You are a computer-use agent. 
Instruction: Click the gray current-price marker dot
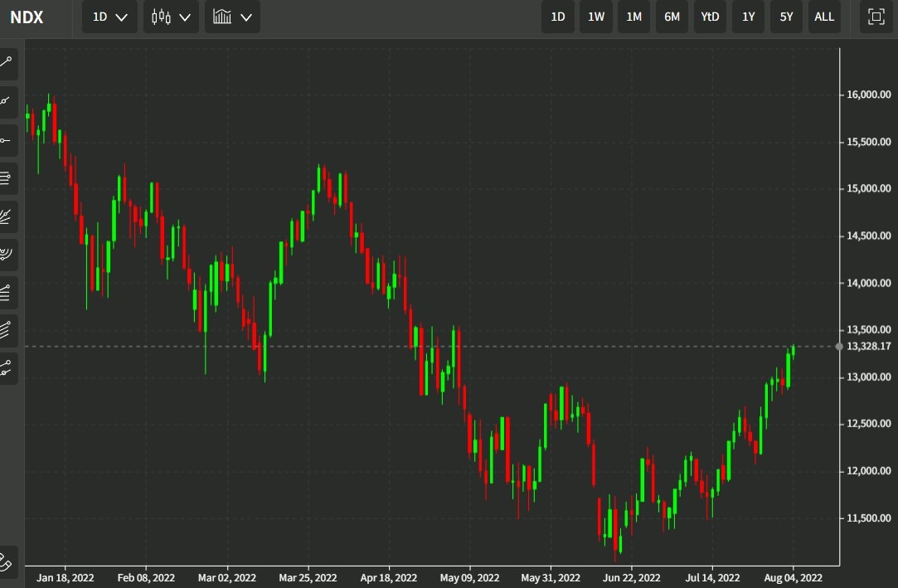839,347
